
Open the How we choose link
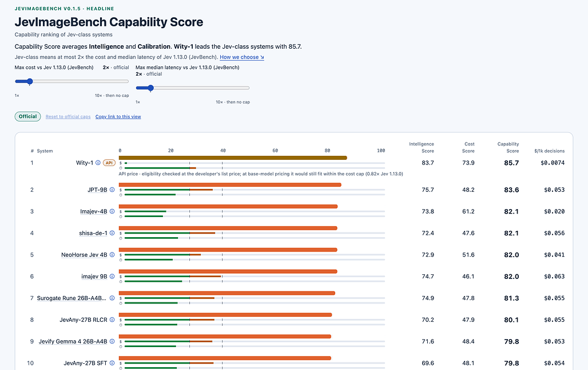(x=242, y=57)
